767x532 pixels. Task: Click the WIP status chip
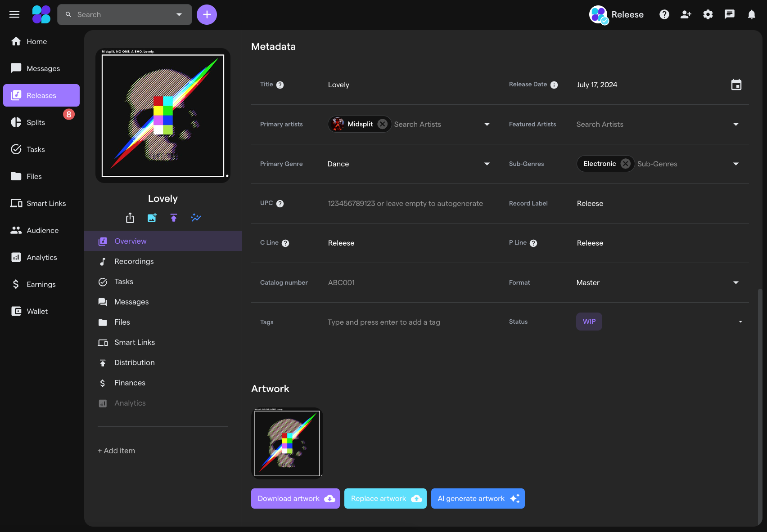click(589, 322)
